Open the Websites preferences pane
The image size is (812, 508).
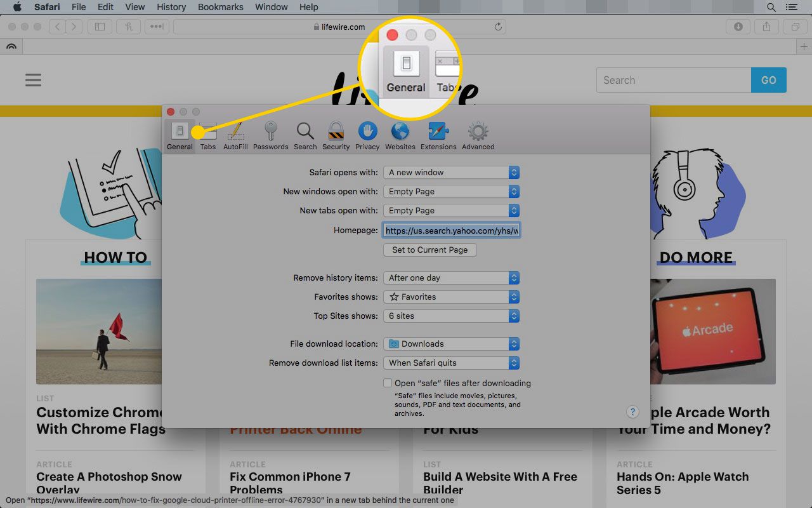400,136
